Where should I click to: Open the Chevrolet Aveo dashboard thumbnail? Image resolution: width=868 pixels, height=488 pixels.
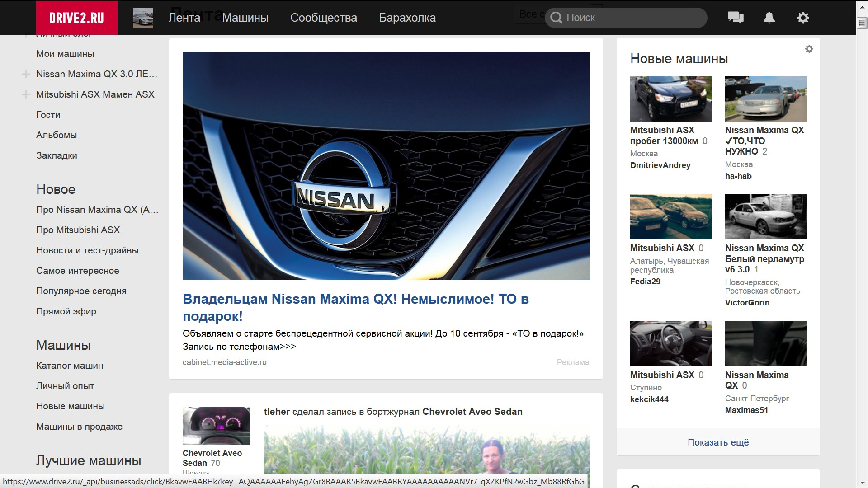click(x=217, y=426)
